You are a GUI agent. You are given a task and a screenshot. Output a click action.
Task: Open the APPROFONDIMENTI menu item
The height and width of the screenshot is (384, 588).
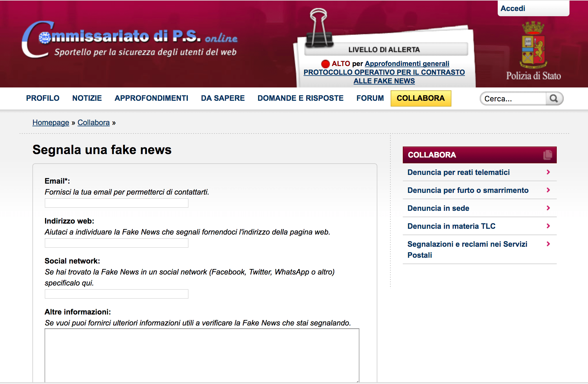click(151, 98)
